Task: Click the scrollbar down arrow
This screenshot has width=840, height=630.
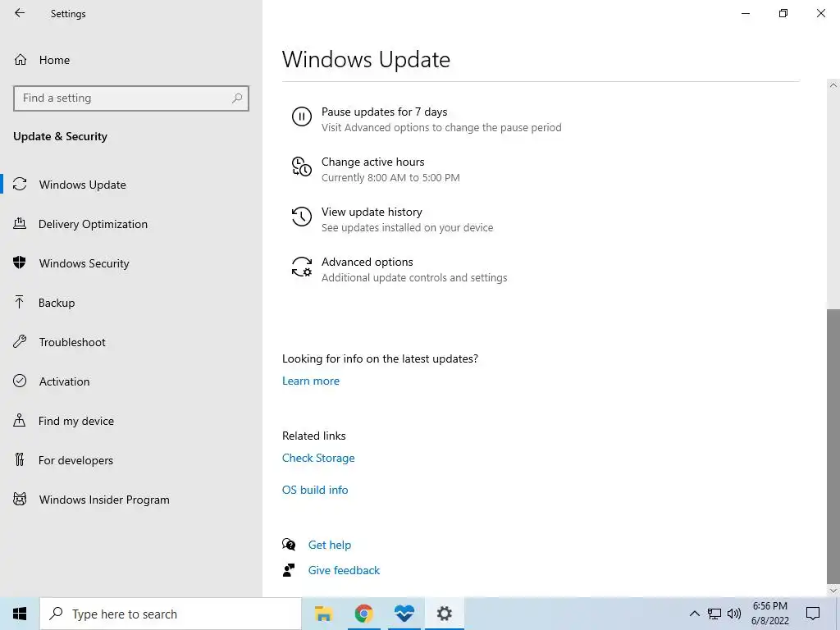Action: tap(833, 591)
